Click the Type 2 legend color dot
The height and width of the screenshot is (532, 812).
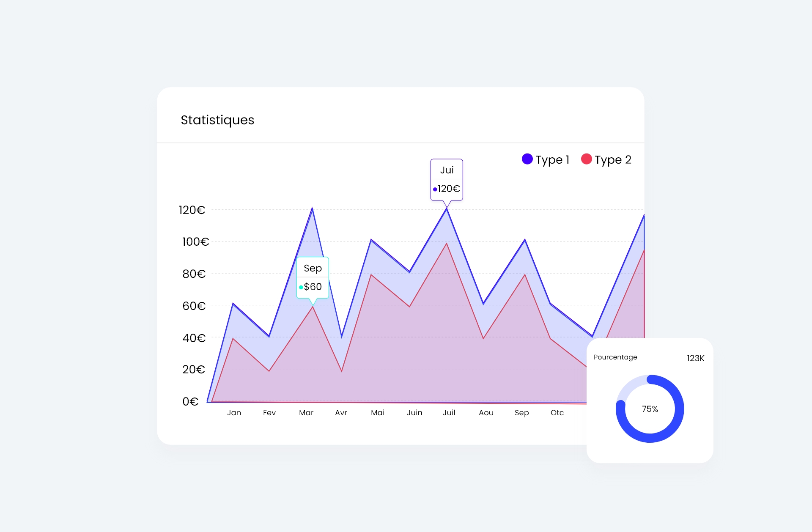coord(587,159)
